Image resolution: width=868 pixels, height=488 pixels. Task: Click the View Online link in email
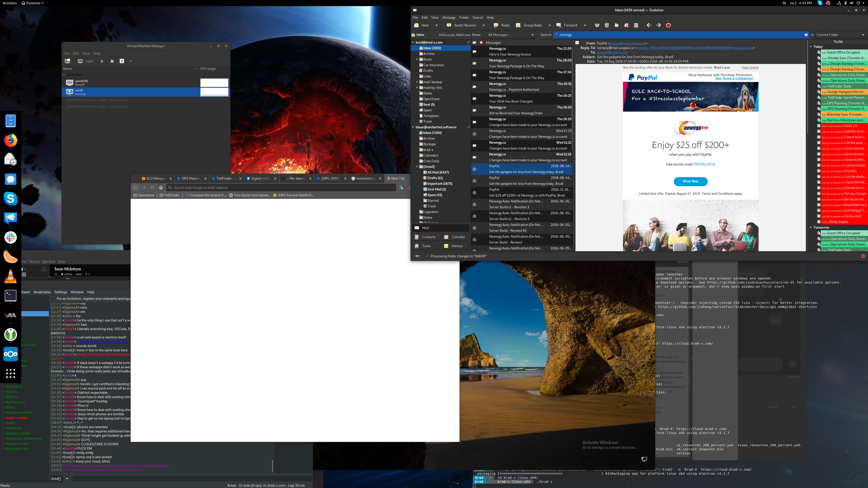coord(750,67)
